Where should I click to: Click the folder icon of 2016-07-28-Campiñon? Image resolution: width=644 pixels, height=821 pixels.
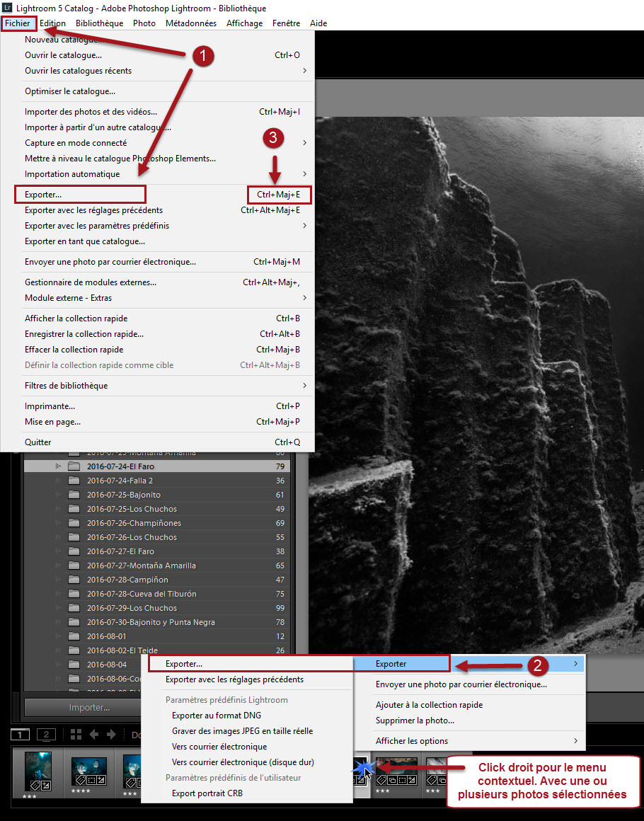[x=74, y=579]
